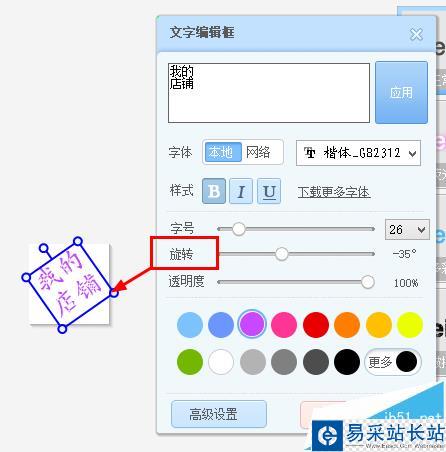446x452 pixels.
Task: Click the -35° rotation value
Action: pos(404,254)
